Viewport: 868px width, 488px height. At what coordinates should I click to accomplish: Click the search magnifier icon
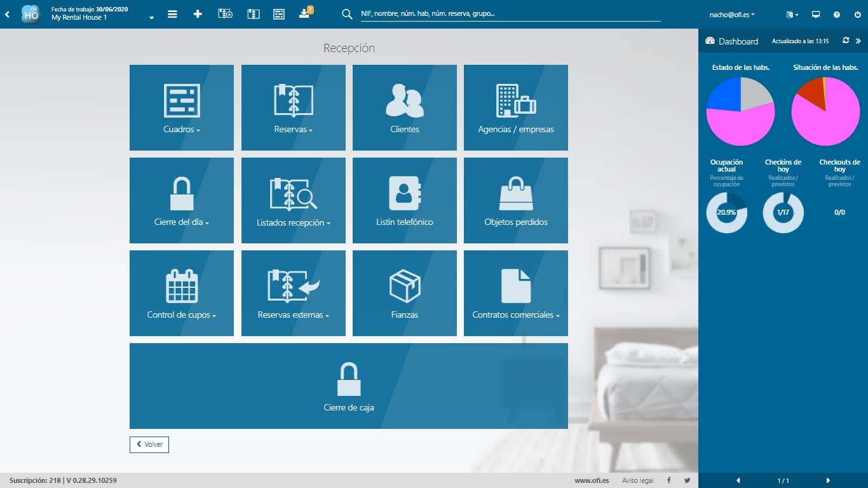tap(346, 13)
